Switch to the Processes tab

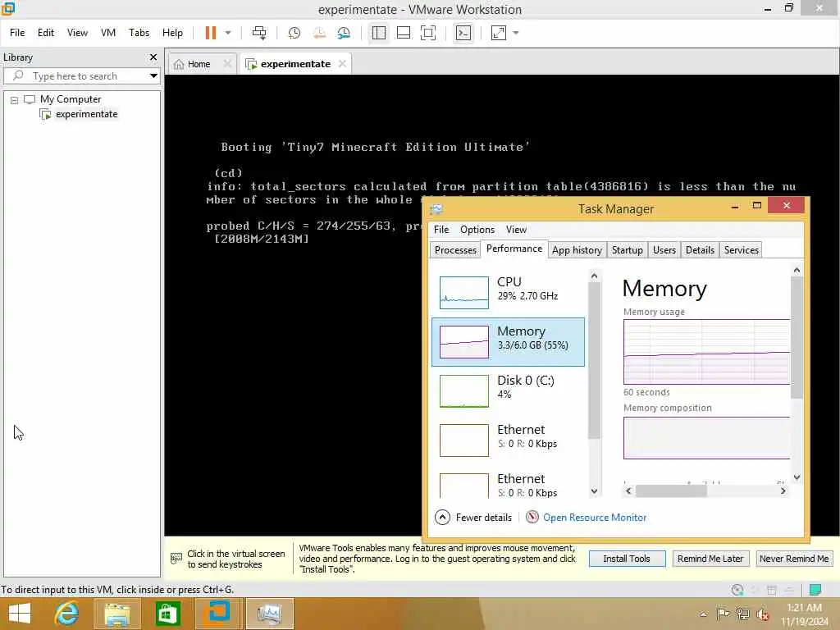coord(455,250)
